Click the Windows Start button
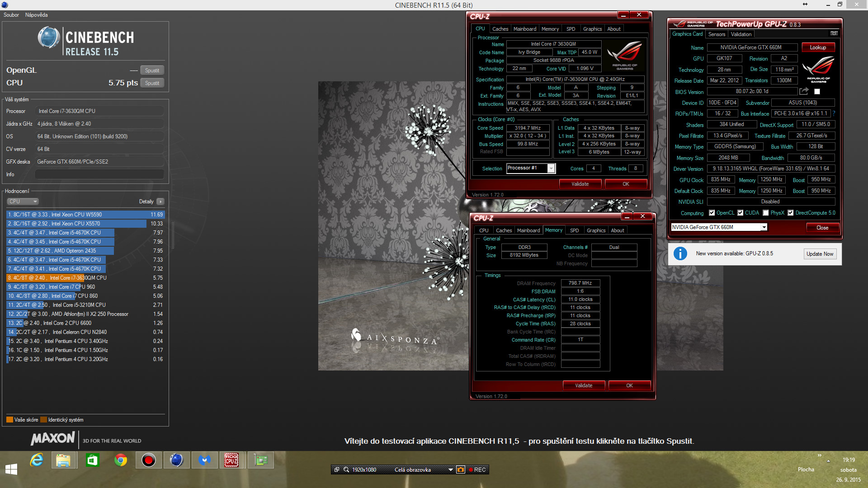This screenshot has width=868, height=488. click(11, 469)
